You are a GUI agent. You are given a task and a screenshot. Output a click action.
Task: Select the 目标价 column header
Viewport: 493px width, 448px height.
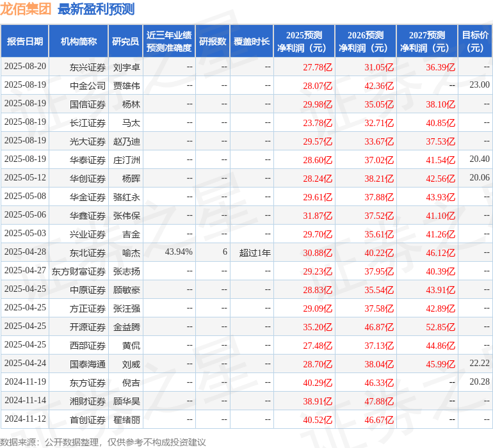[475, 42]
